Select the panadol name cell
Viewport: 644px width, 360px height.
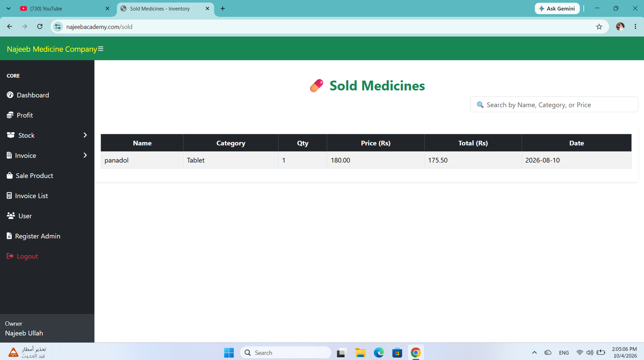coord(142,160)
